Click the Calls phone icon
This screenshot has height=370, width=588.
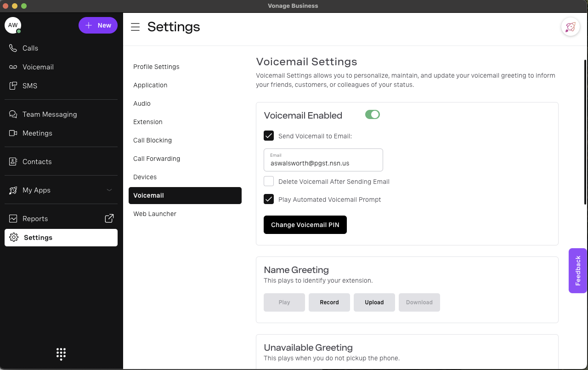(13, 48)
